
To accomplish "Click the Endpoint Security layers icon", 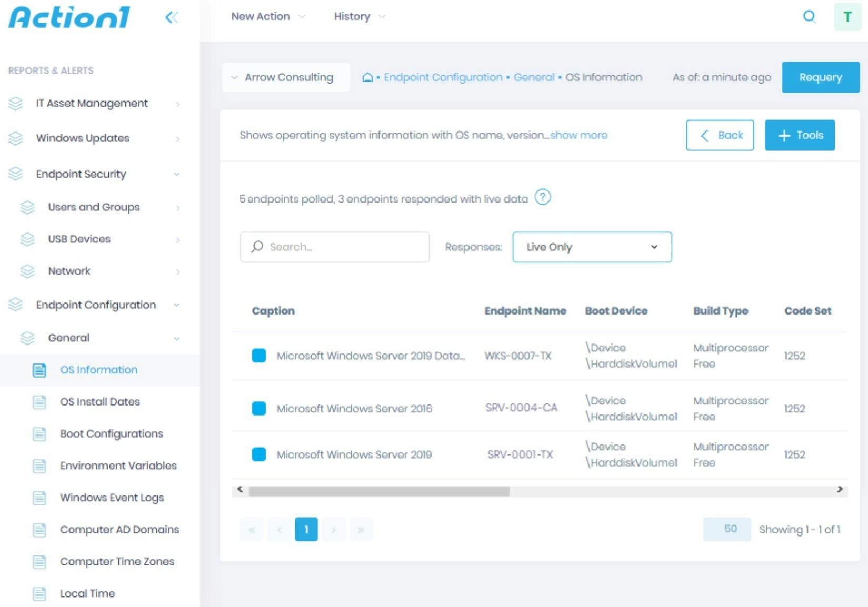I will click(16, 174).
